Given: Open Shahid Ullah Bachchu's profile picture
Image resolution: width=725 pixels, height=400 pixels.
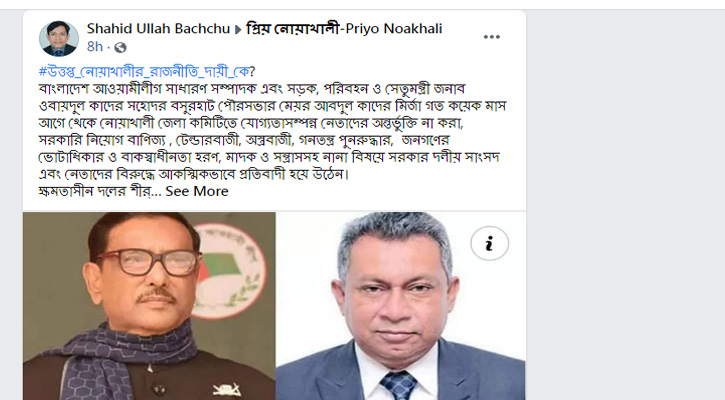Looking at the screenshot, I should [59, 38].
